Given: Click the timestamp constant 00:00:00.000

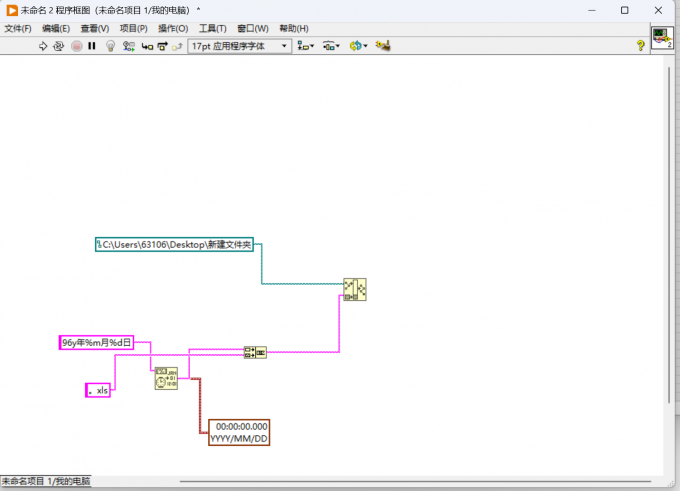Looking at the screenshot, I should coord(239,432).
